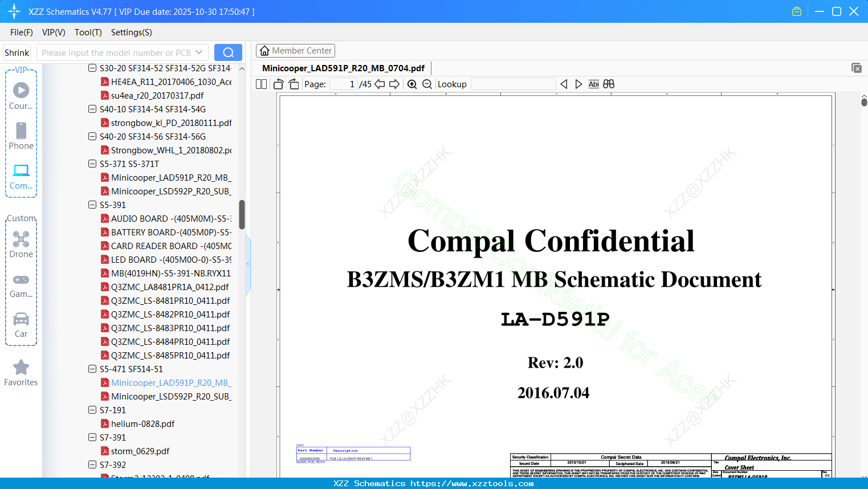Open su4ea_r20_20170317.pdf
Viewport: 868px width, 489px height.
(152, 96)
